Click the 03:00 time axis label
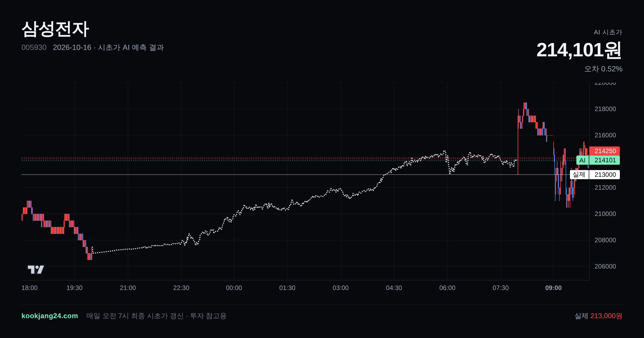 tap(341, 288)
